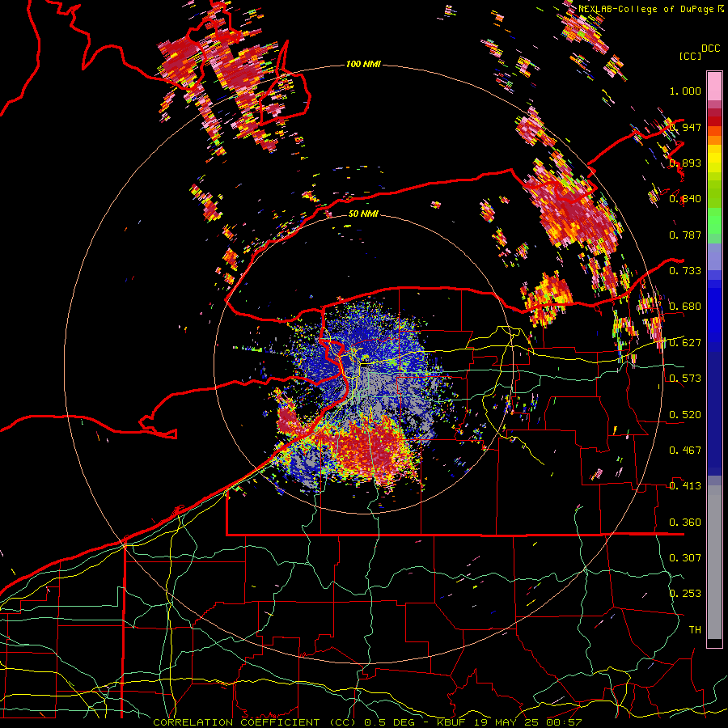This screenshot has height=728, width=728.
Task: Click the 0.680 legend value
Action: pos(685,307)
